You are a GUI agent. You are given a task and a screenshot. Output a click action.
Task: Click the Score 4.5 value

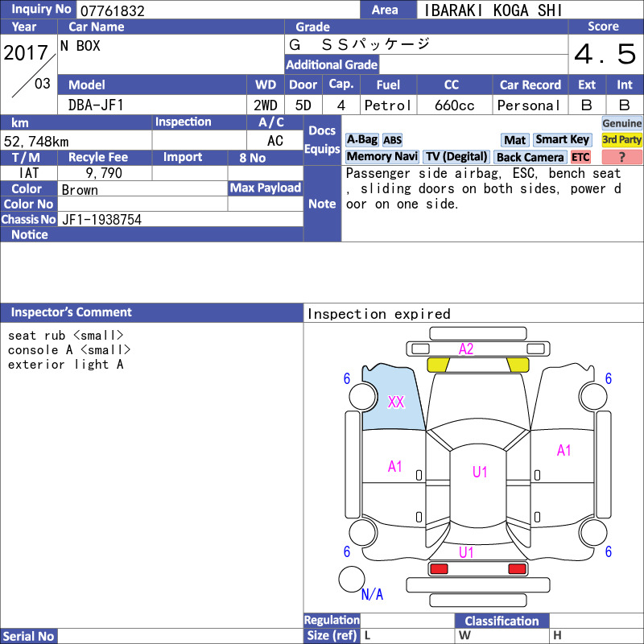coord(605,54)
